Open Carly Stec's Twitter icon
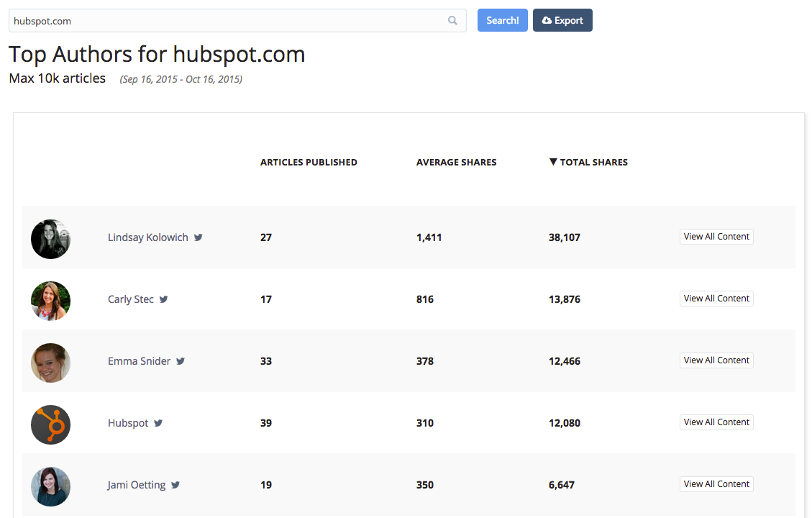812x518 pixels. click(x=164, y=299)
